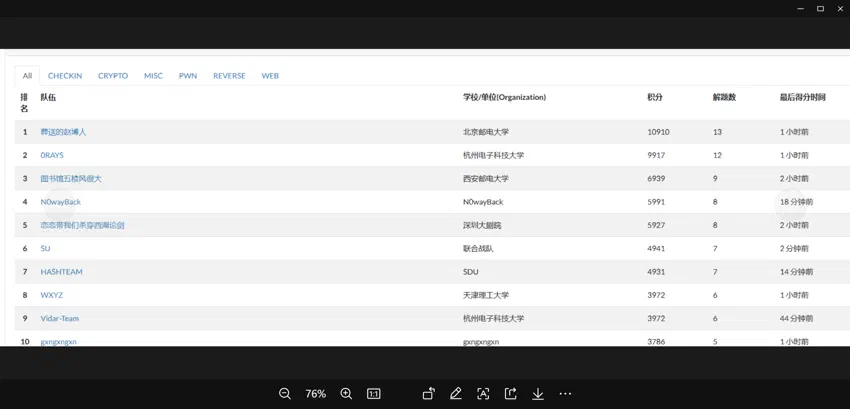Open team link SU

46,248
